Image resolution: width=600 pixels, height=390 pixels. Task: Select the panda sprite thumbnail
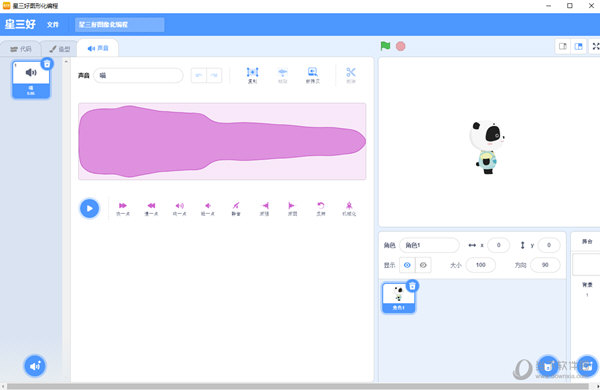[398, 298]
